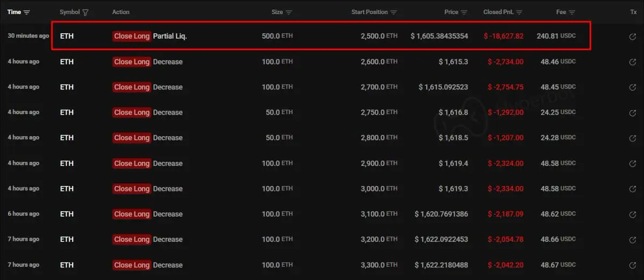Select price '$ 1,619.4'
This screenshot has height=280, width=644.
[x=453, y=163]
